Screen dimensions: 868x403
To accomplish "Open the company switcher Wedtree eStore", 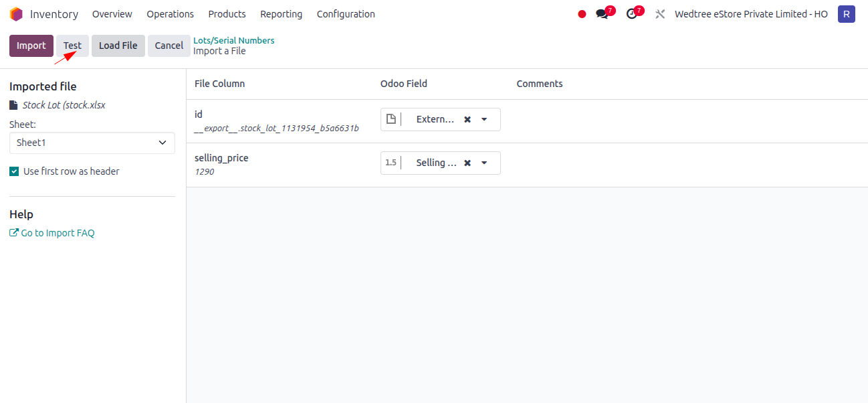I will pos(751,14).
